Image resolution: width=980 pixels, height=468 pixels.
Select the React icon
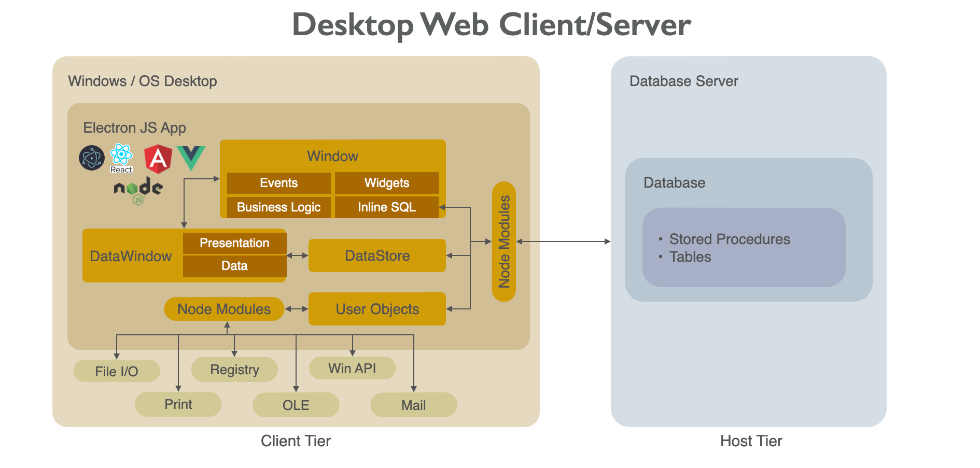click(x=120, y=154)
